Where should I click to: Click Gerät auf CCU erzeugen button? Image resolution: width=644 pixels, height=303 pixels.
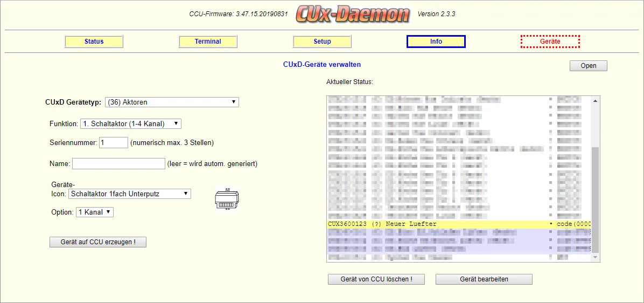(98, 242)
